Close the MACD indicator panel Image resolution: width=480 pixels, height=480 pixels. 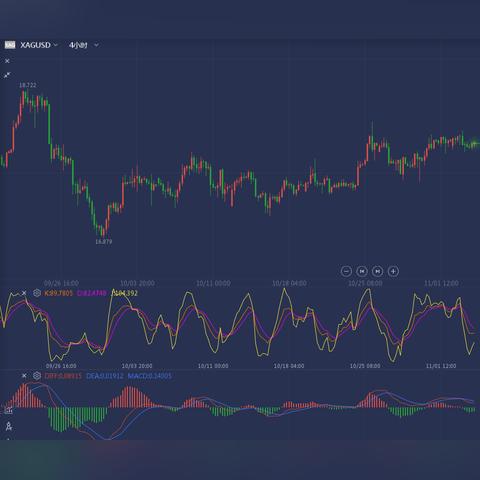coord(24,376)
